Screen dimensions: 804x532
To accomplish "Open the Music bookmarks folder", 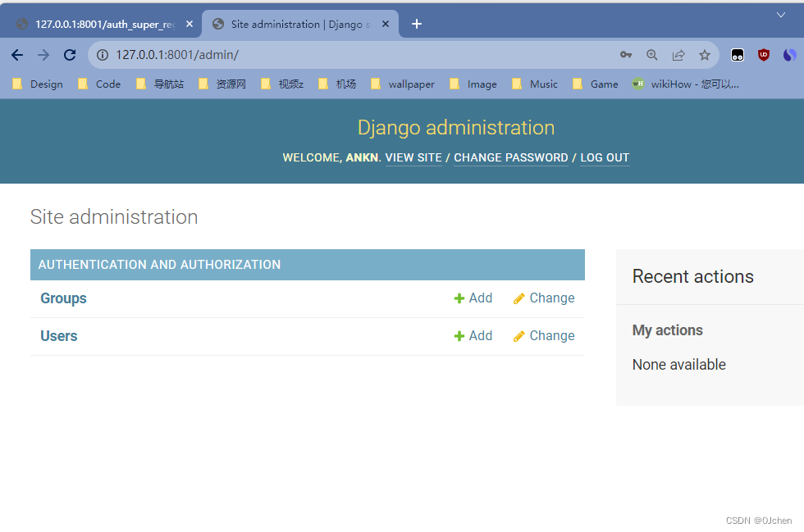I will tap(535, 84).
